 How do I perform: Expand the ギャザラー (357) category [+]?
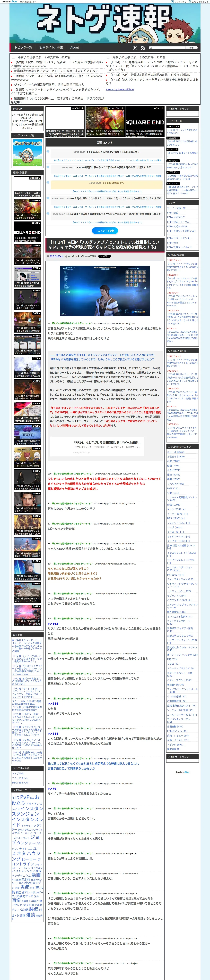[x=188, y=536]
